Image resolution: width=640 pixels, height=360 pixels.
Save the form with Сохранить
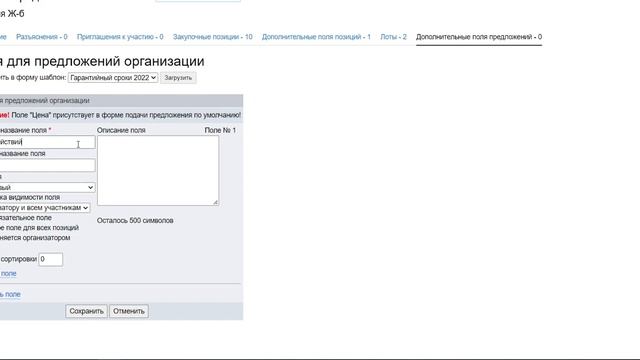click(86, 311)
